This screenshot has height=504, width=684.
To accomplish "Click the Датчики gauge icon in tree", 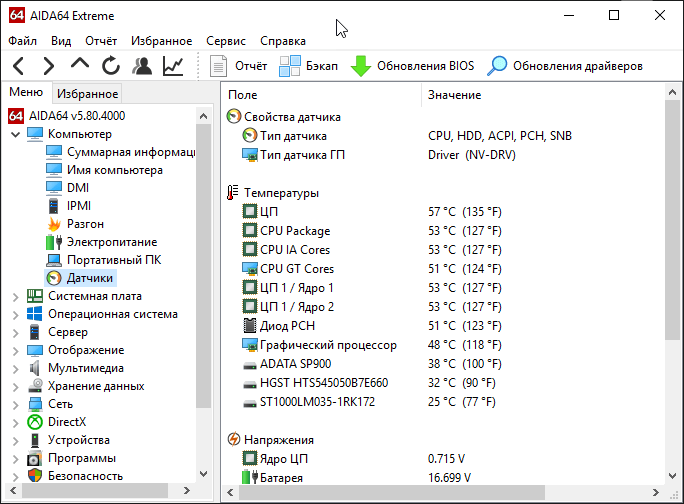I will [x=54, y=278].
